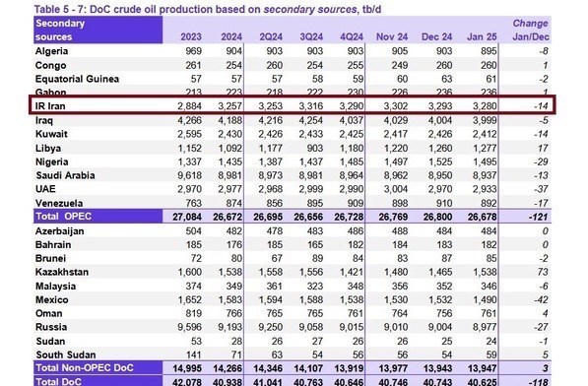Click the Equatorial Guinea row label
588x386 pixels.
pos(77,79)
